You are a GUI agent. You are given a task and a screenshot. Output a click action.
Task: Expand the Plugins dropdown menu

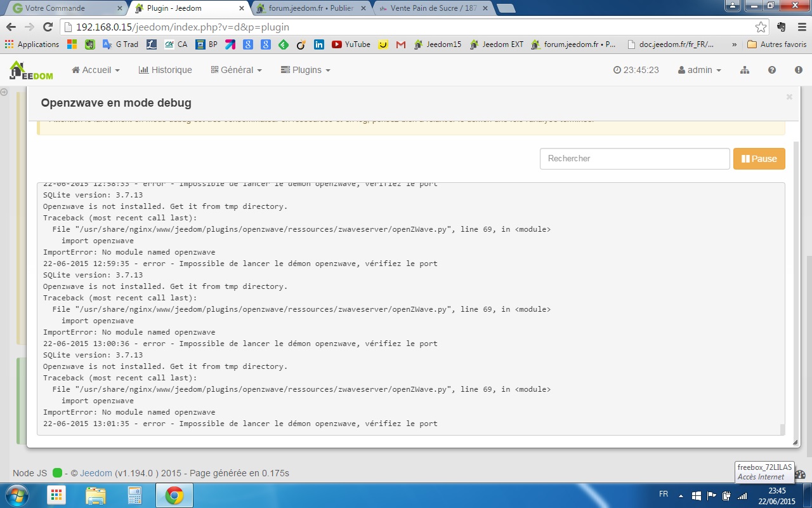[306, 70]
